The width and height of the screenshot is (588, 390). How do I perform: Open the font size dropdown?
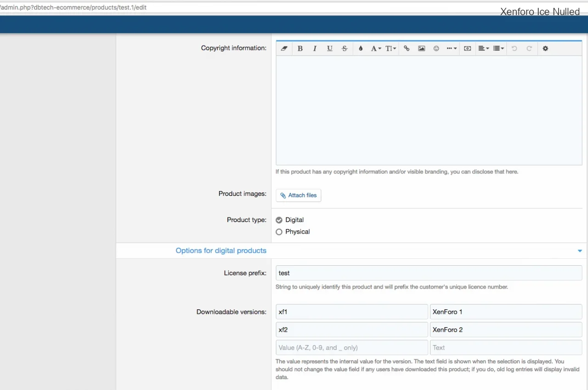coord(390,49)
